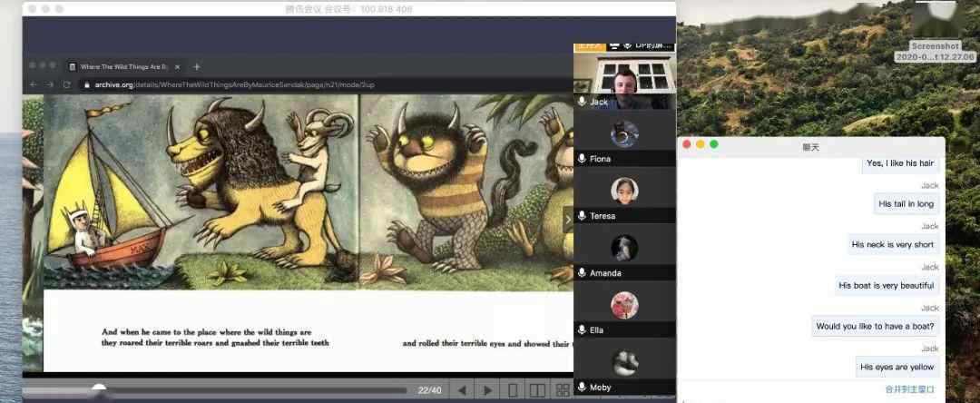This screenshot has height=403, width=980.
Task: Click Teresa's avatar
Action: tap(624, 190)
